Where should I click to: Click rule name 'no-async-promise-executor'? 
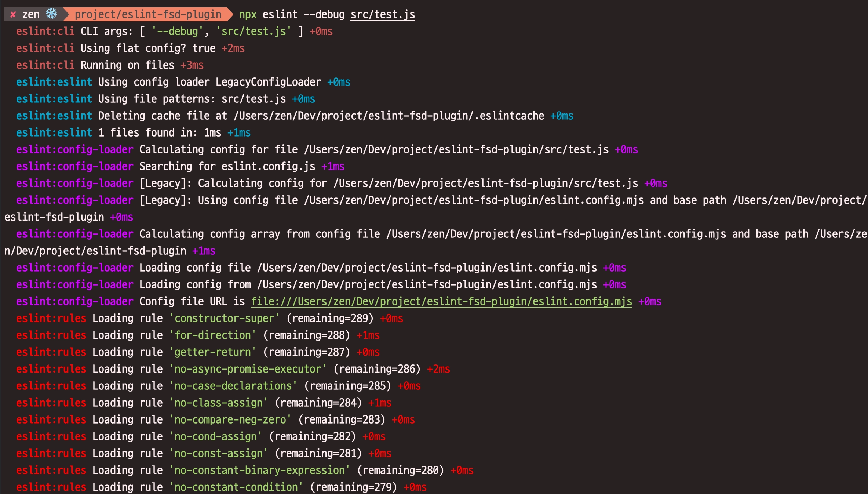(x=248, y=369)
